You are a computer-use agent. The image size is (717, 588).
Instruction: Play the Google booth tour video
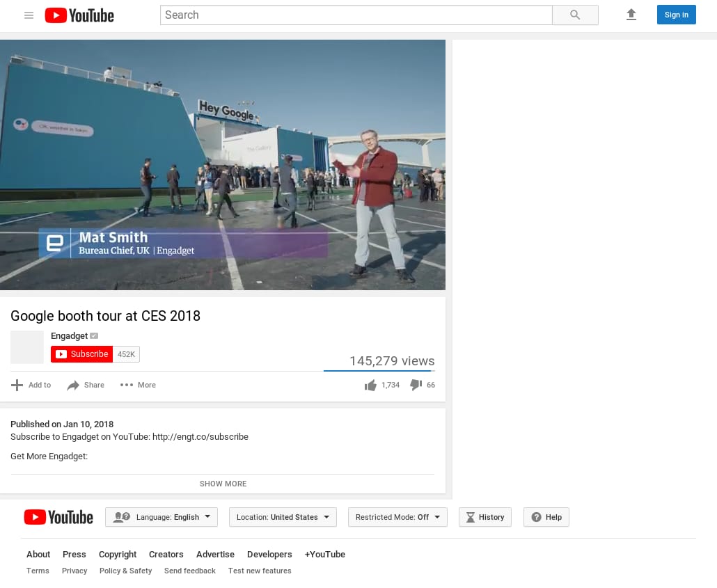pyautogui.click(x=223, y=165)
